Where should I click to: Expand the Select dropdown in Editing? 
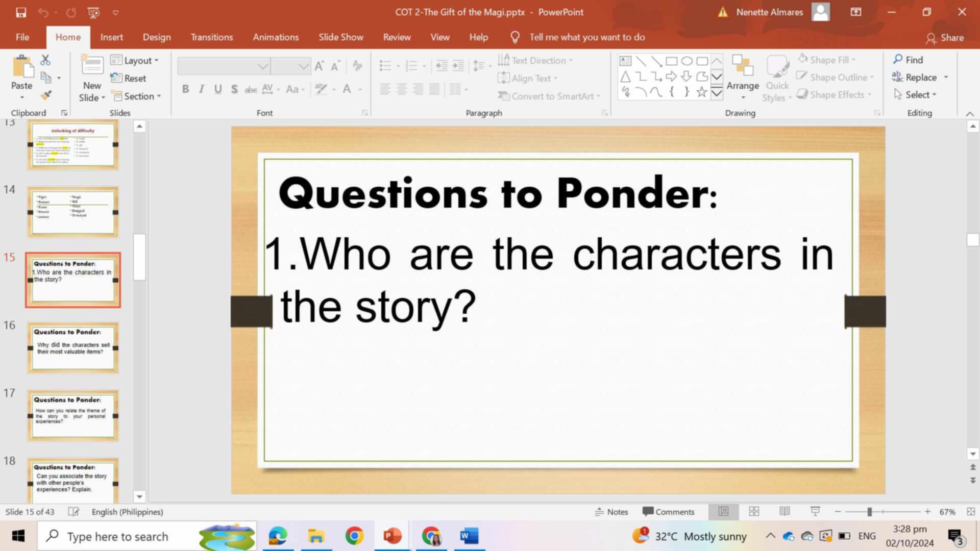[x=915, y=94]
